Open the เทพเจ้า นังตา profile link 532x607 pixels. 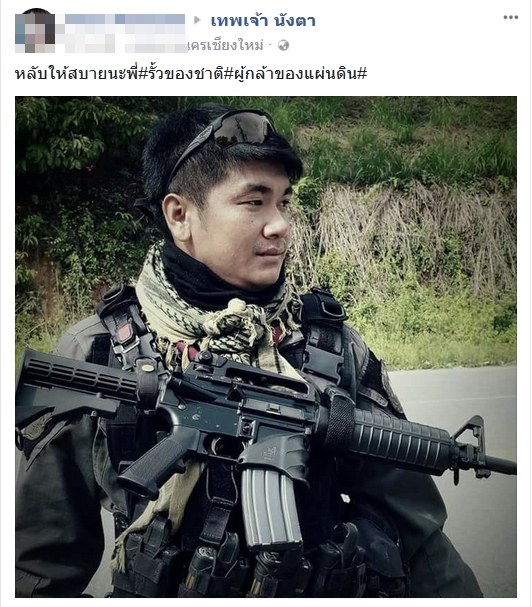point(263,21)
